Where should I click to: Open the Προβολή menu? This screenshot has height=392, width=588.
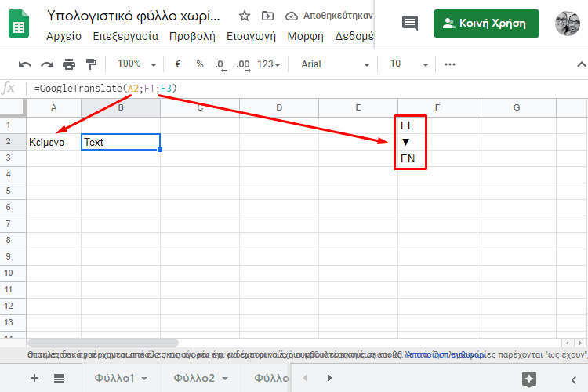192,36
